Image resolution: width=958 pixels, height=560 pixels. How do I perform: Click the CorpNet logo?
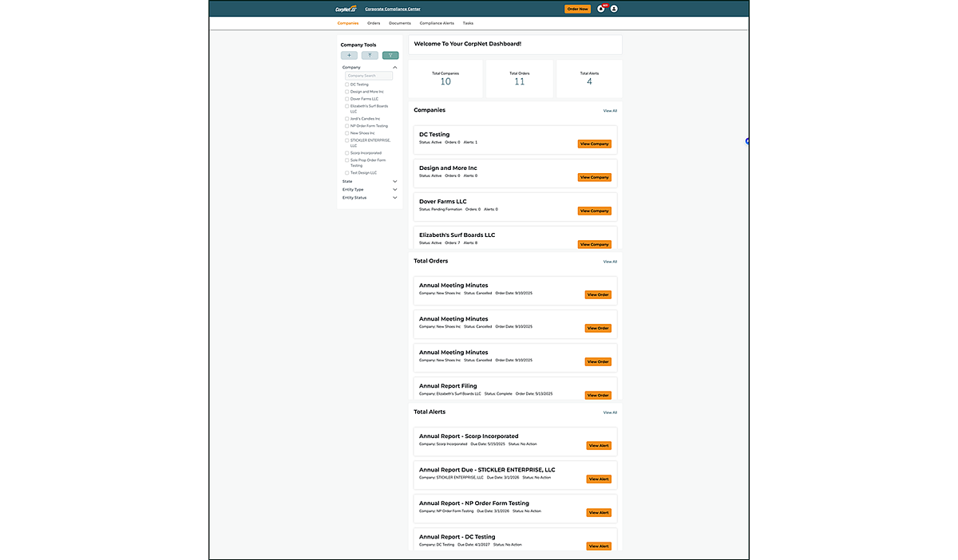coord(346,9)
